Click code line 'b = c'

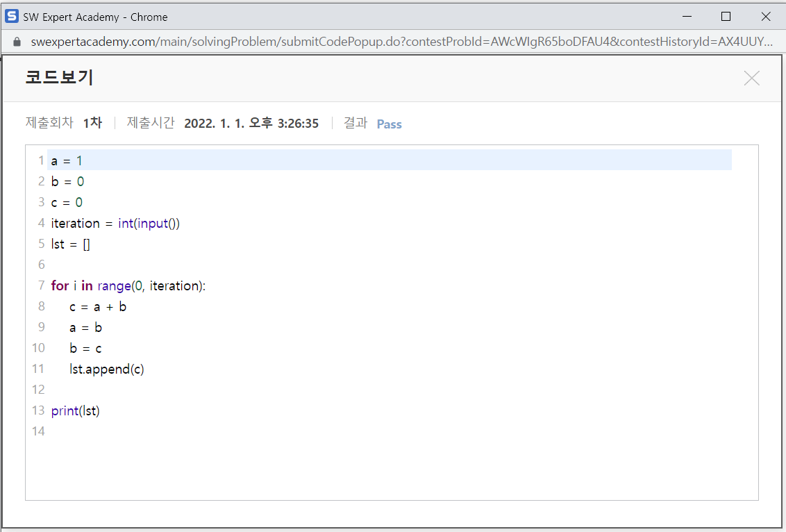(85, 349)
